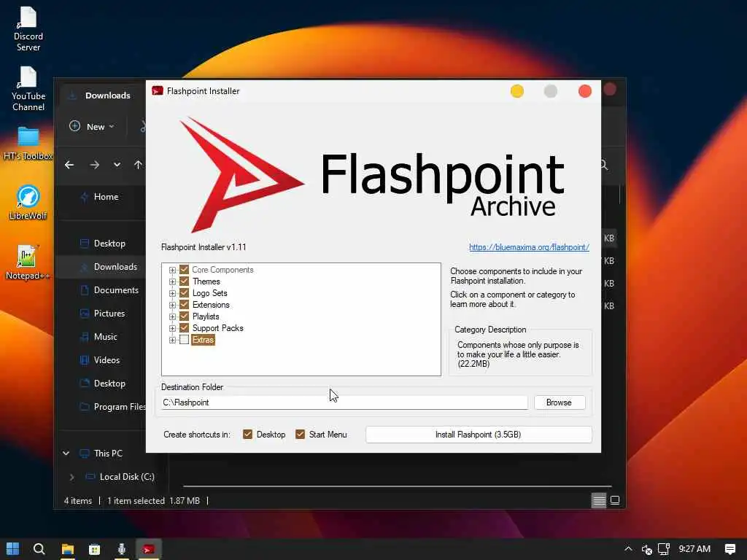Open the New menu in File Explorer
Screen dimensions: 747x560
(x=92, y=127)
